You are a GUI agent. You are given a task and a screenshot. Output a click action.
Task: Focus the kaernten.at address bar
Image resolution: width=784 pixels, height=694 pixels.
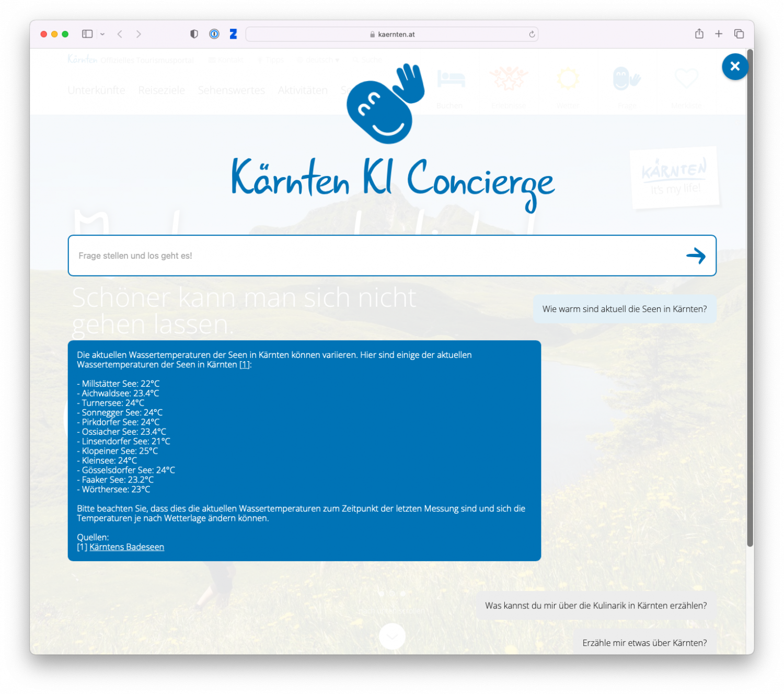pos(392,34)
